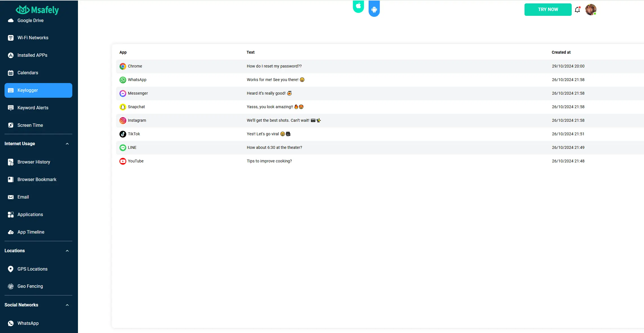The width and height of the screenshot is (644, 333).
Task: Click the GPS Locations pin icon
Action: point(11,269)
